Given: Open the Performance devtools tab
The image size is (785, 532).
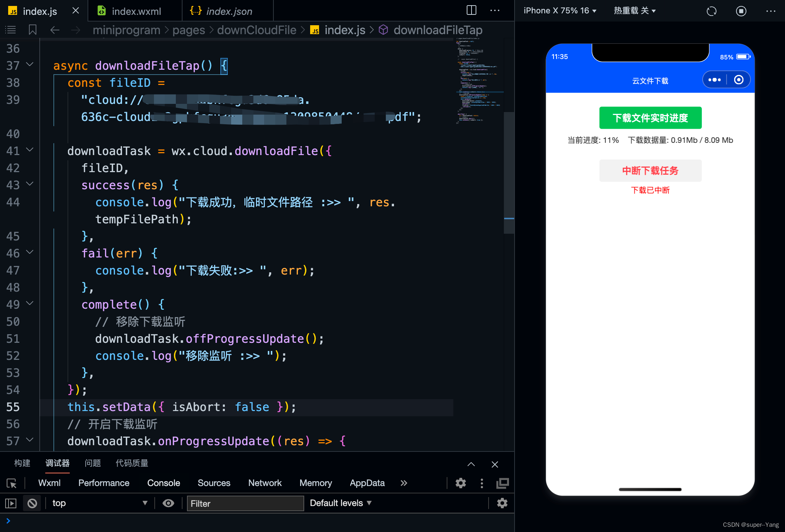Looking at the screenshot, I should 104,483.
